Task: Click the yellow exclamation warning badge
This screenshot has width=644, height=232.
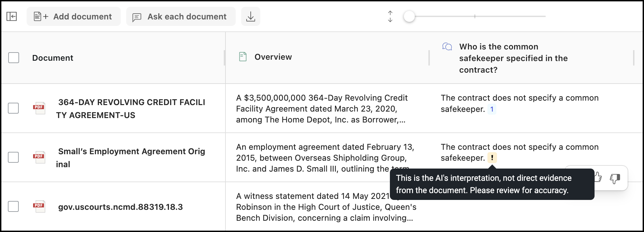Action: coord(492,158)
